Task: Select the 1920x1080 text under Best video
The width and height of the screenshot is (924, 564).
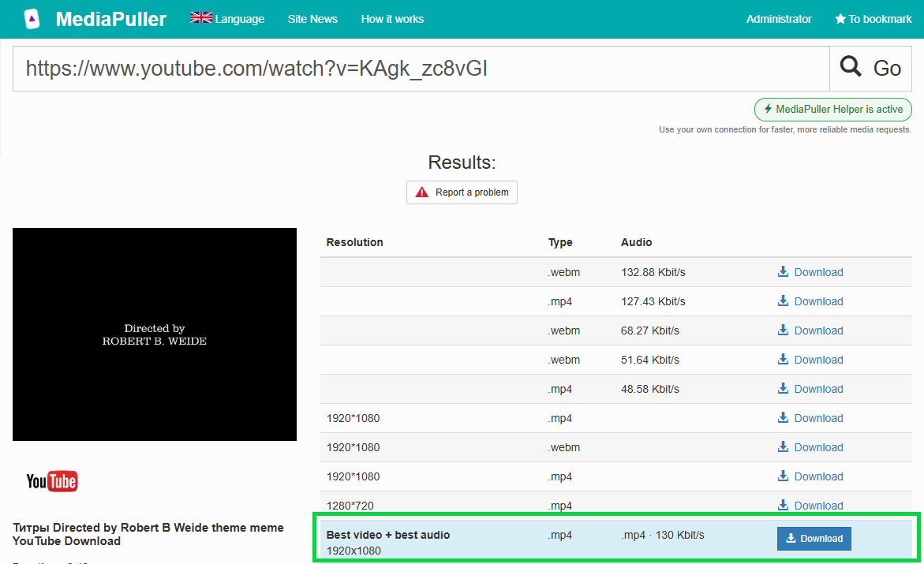Action: [354, 551]
